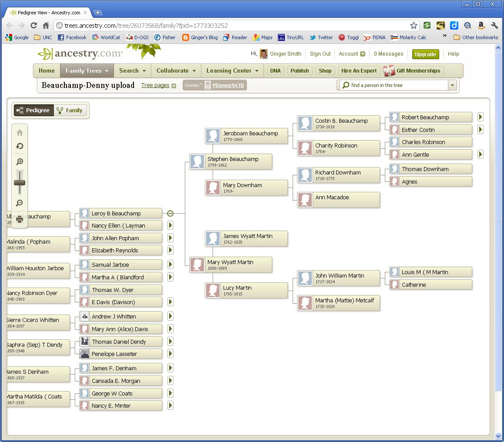Open the Family Trees menu
The height and width of the screenshot is (442, 504).
[x=87, y=70]
